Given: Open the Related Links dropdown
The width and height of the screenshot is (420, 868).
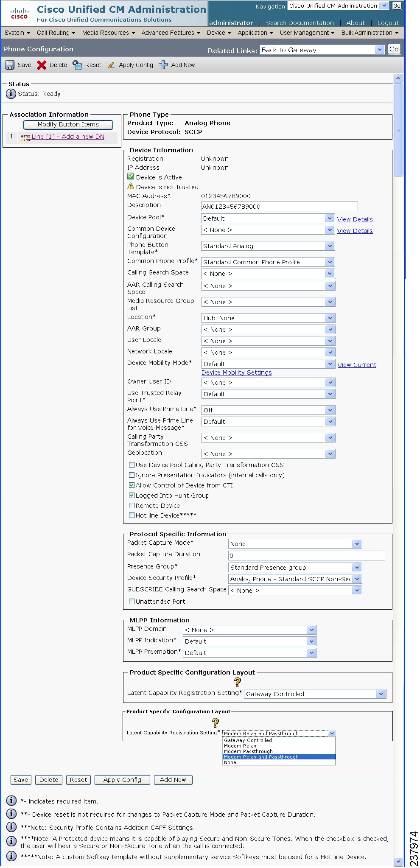Looking at the screenshot, I should pos(322,50).
